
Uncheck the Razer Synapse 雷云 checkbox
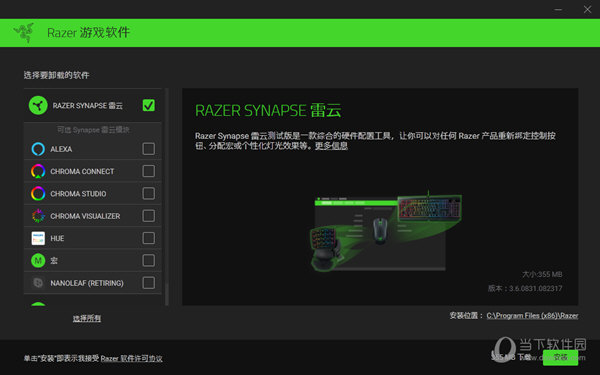point(148,105)
